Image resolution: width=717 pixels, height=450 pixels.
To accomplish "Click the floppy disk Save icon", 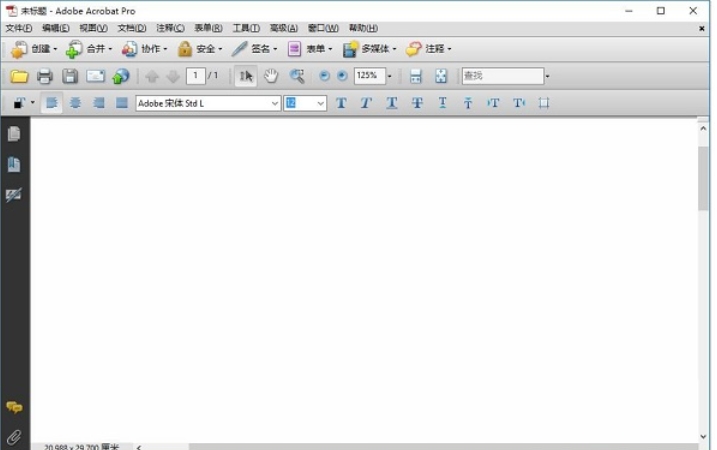I will pyautogui.click(x=70, y=76).
